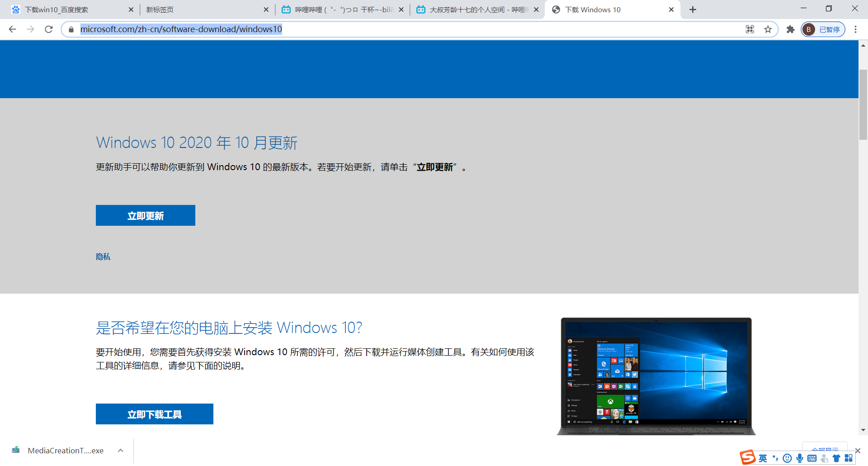Click the page scrollbar down arrow
Viewport: 868px width, 466px height.
click(x=863, y=430)
